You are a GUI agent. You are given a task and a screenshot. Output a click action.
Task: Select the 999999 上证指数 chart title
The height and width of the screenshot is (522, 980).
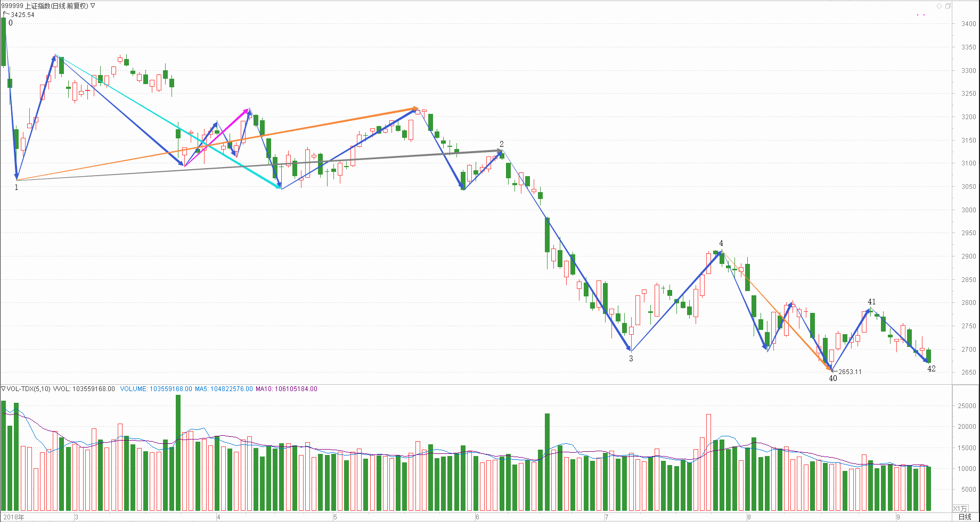(45, 6)
